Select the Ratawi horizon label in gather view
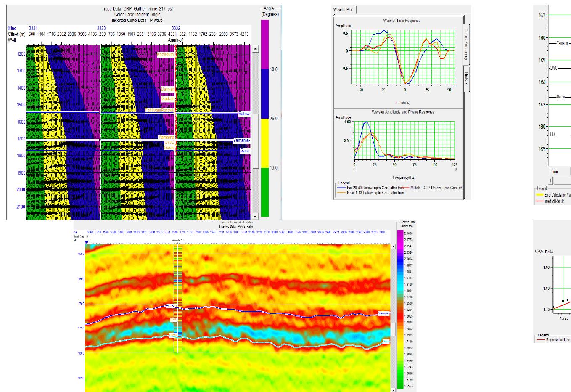571x392 pixels. (x=244, y=114)
